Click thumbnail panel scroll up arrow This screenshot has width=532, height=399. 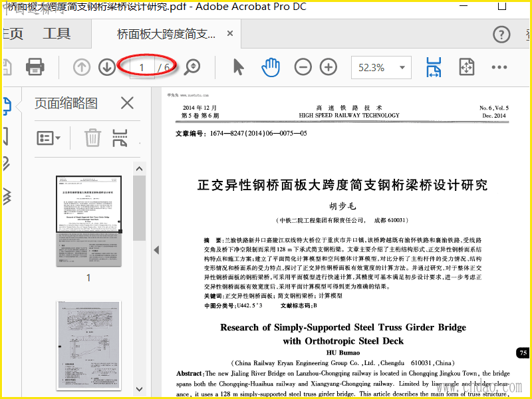(139, 169)
